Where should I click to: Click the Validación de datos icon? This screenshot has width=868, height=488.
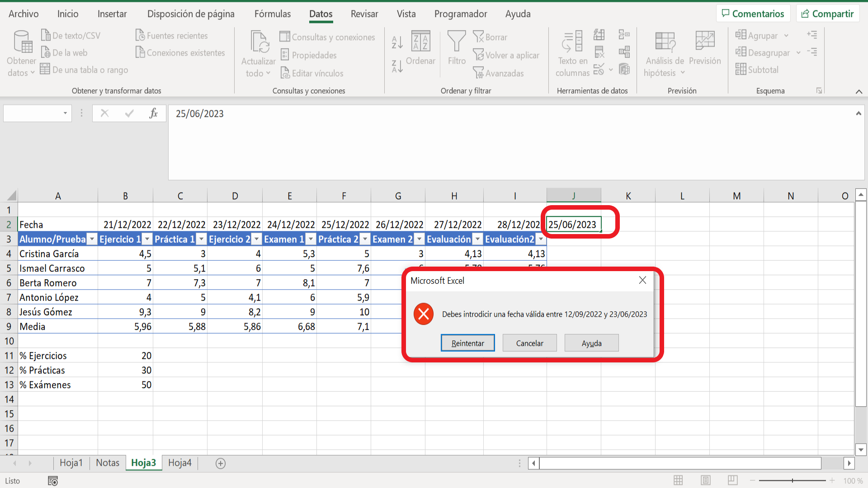[599, 70]
